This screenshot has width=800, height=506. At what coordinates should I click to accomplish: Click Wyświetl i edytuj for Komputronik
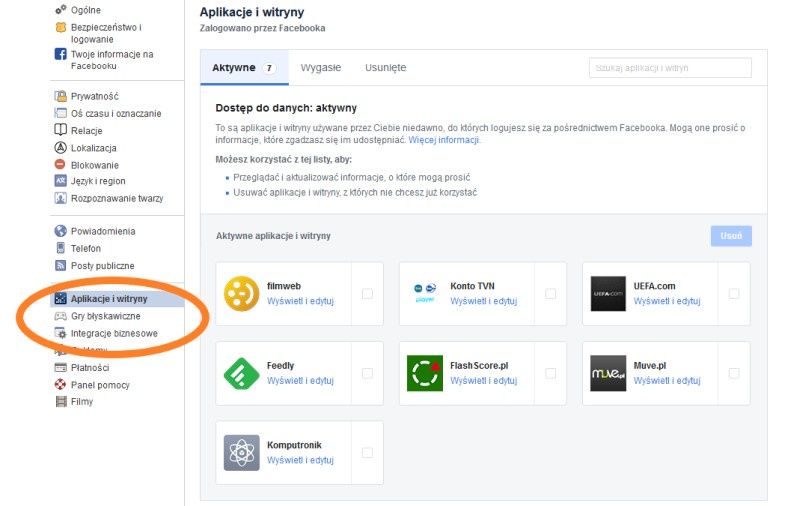click(301, 460)
